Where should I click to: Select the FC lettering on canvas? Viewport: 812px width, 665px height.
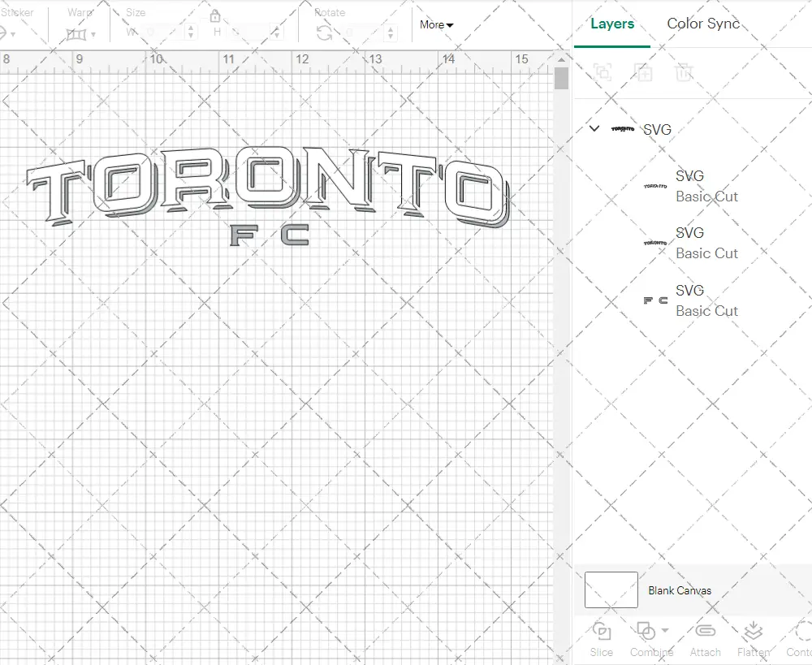(270, 235)
